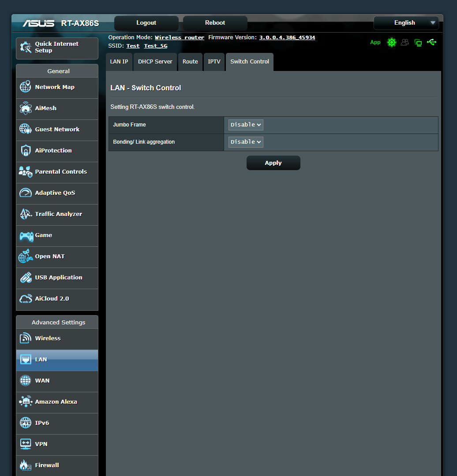
Task: Switch to the LAN IP tab
Action: coord(119,62)
